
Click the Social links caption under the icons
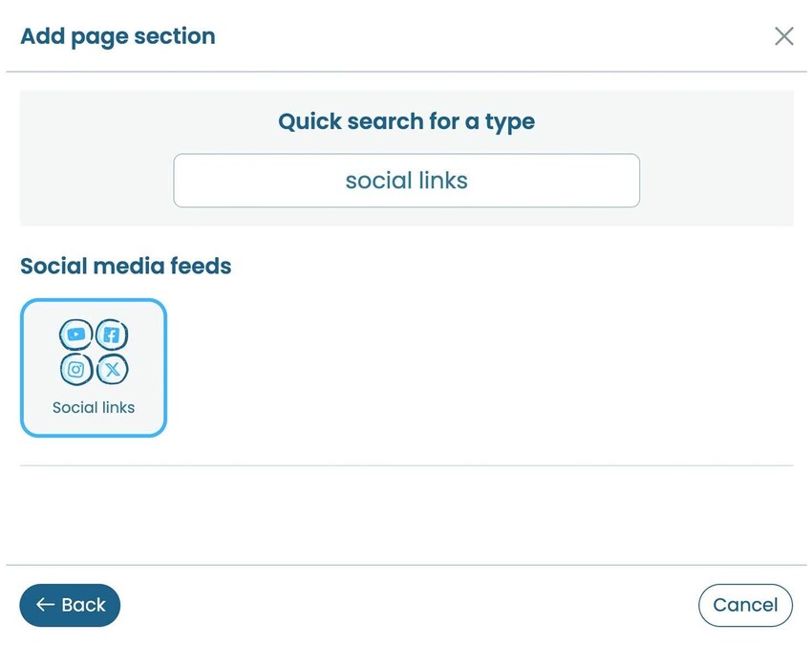[93, 407]
